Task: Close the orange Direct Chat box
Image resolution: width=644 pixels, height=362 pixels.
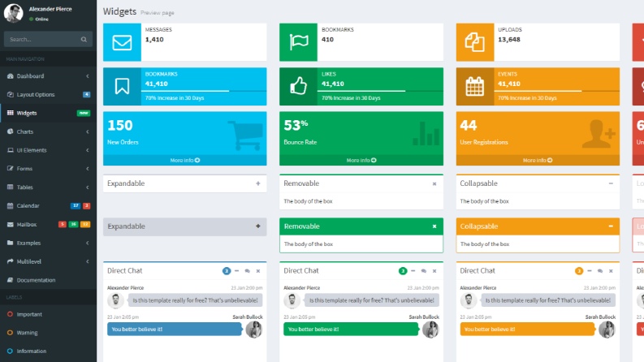Action: click(611, 271)
